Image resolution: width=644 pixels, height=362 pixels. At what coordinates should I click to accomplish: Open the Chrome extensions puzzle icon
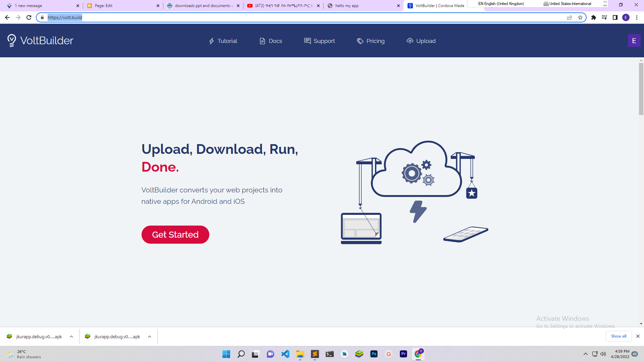[594, 18]
